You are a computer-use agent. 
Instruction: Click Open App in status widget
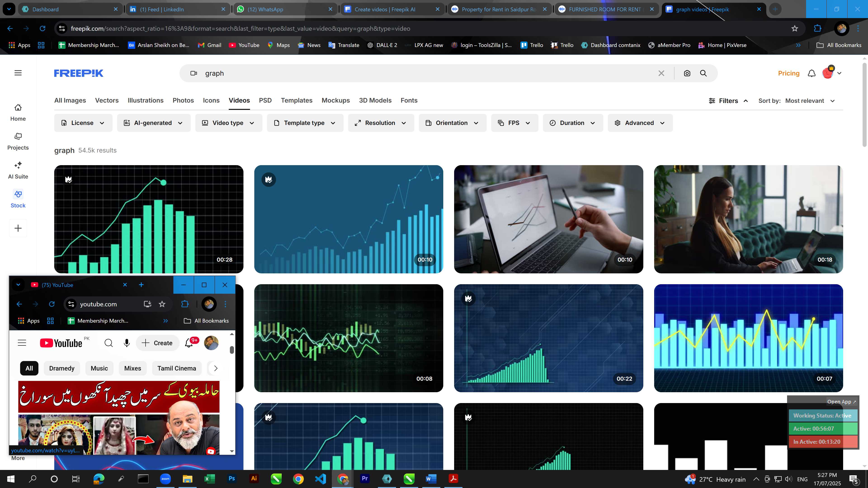pyautogui.click(x=841, y=401)
